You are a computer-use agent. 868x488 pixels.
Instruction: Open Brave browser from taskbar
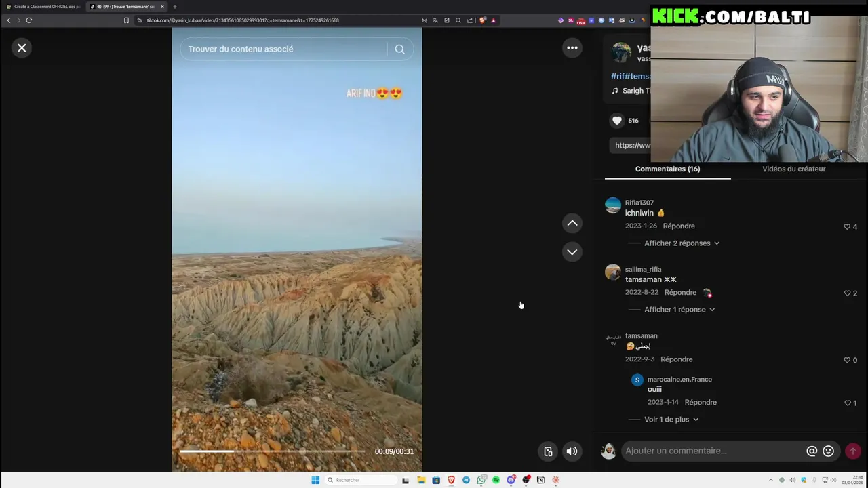click(451, 480)
